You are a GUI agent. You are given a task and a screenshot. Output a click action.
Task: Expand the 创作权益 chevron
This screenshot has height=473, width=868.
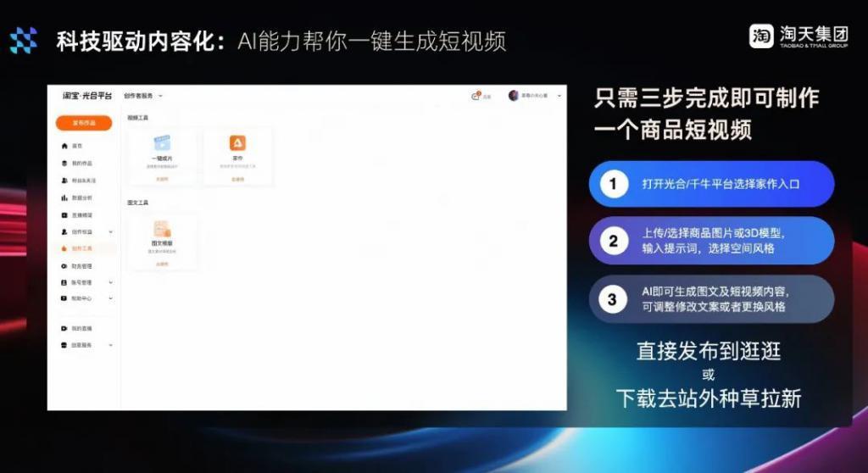111,231
